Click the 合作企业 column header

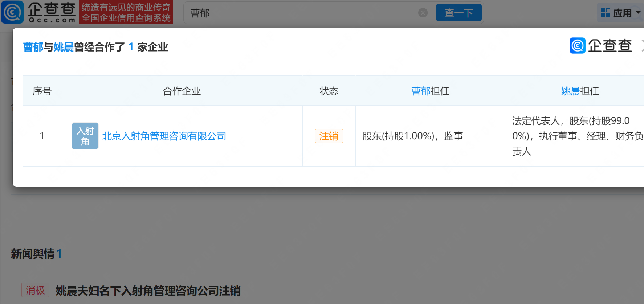coord(182,91)
